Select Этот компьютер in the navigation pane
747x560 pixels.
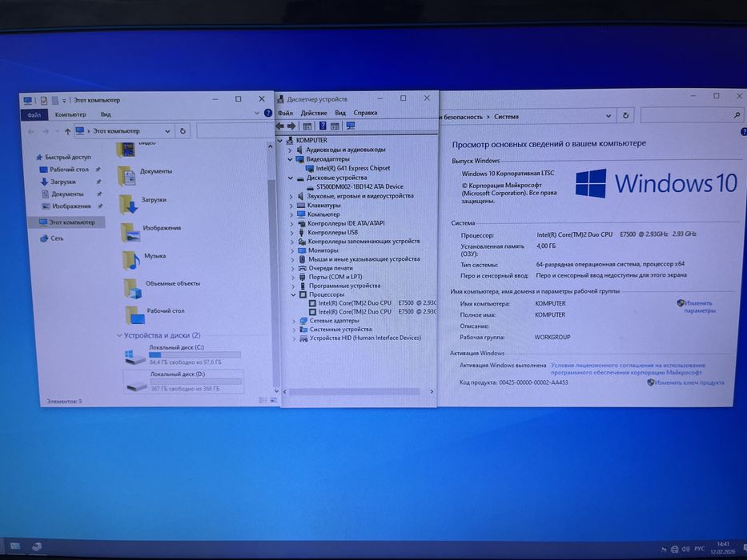(67, 222)
